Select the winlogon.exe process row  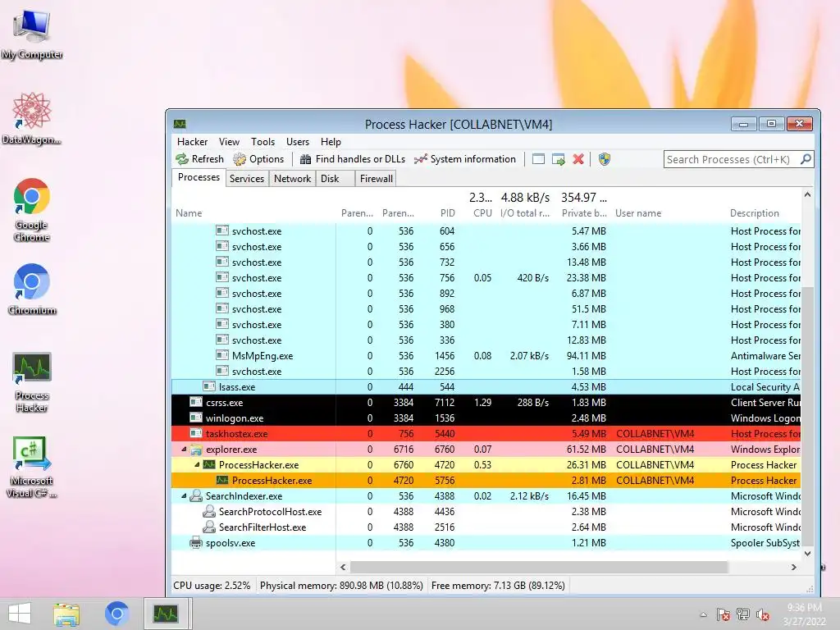tap(486, 418)
